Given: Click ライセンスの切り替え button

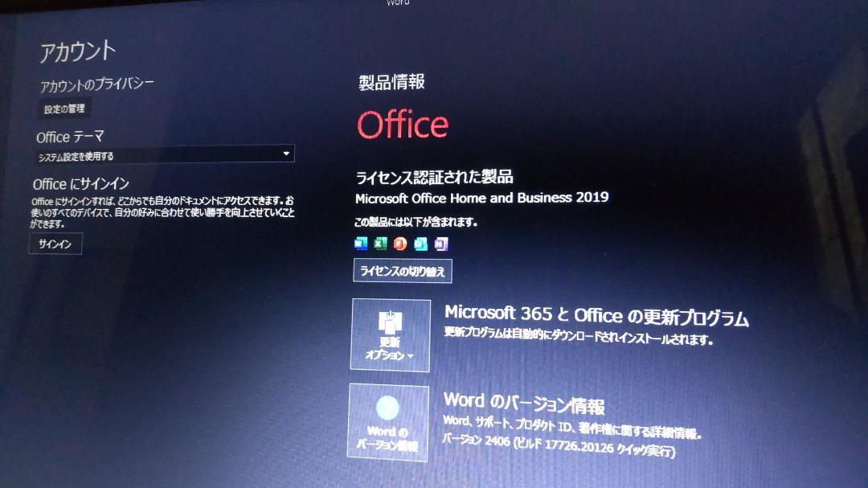Looking at the screenshot, I should click(x=403, y=271).
